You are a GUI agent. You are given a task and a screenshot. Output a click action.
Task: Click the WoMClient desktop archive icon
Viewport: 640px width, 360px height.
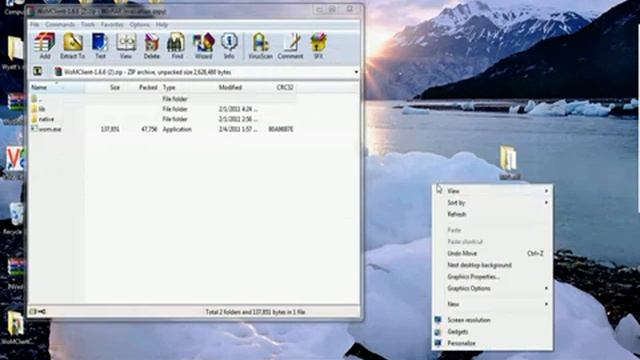16,328
